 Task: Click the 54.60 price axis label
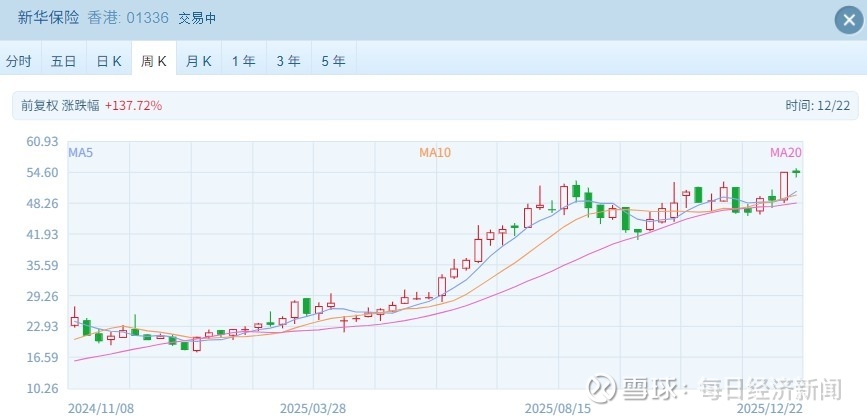pyautogui.click(x=42, y=173)
